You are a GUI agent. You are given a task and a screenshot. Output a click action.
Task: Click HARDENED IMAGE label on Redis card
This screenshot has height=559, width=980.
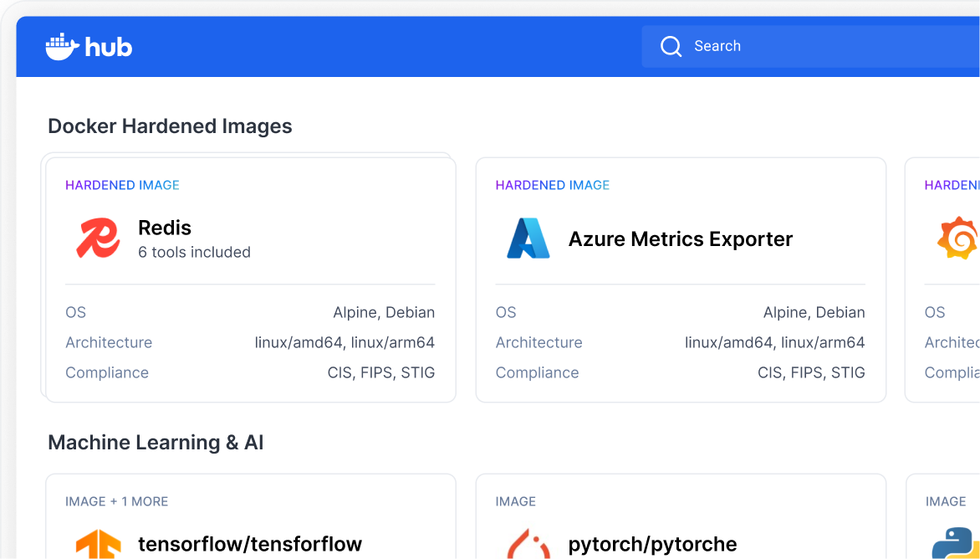[122, 185]
